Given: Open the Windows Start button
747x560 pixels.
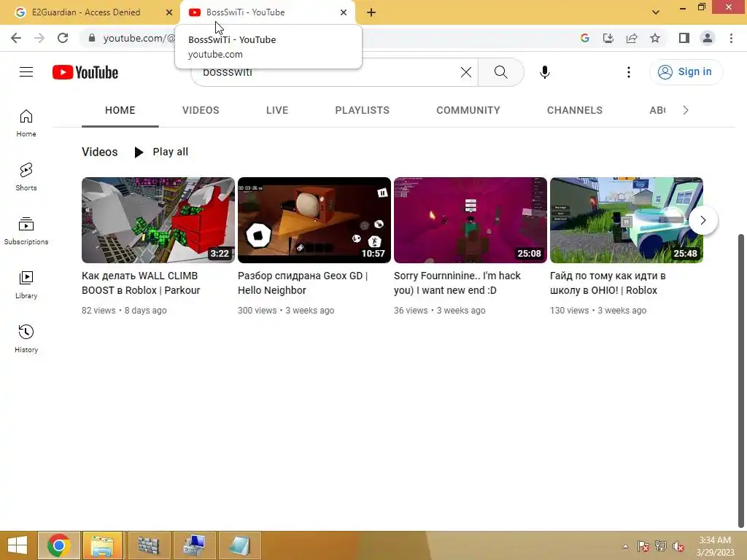Looking at the screenshot, I should pyautogui.click(x=18, y=545).
